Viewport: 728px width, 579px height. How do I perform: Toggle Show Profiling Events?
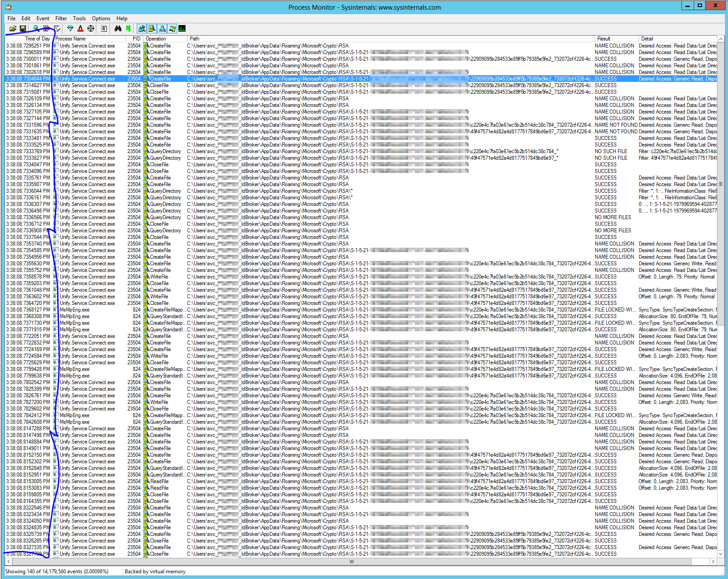182,29
